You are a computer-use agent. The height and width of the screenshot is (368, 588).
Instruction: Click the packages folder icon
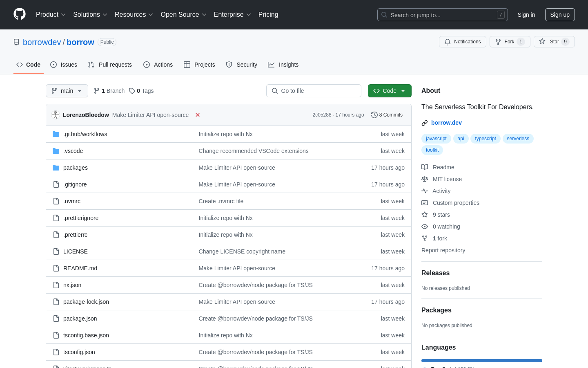click(56, 168)
